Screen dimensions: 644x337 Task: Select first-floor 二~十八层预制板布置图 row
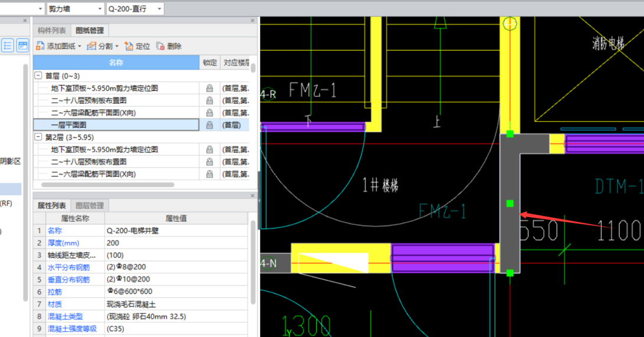coord(116,101)
